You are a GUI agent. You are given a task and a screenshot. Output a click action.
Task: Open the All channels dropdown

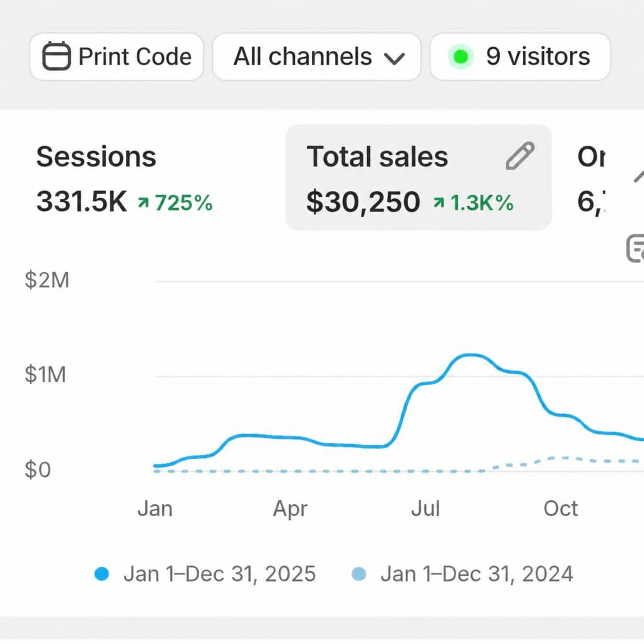click(317, 56)
